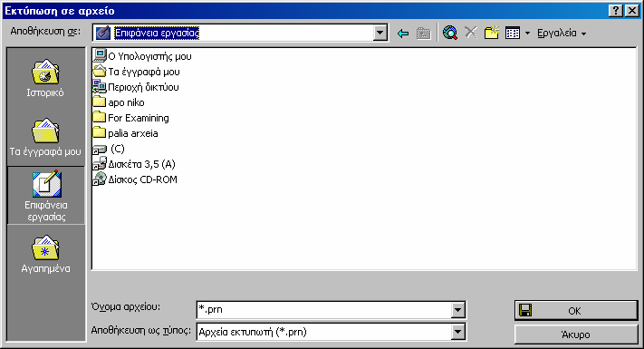
Task: Click the Όνομα αρχείου input field
Action: (x=324, y=309)
